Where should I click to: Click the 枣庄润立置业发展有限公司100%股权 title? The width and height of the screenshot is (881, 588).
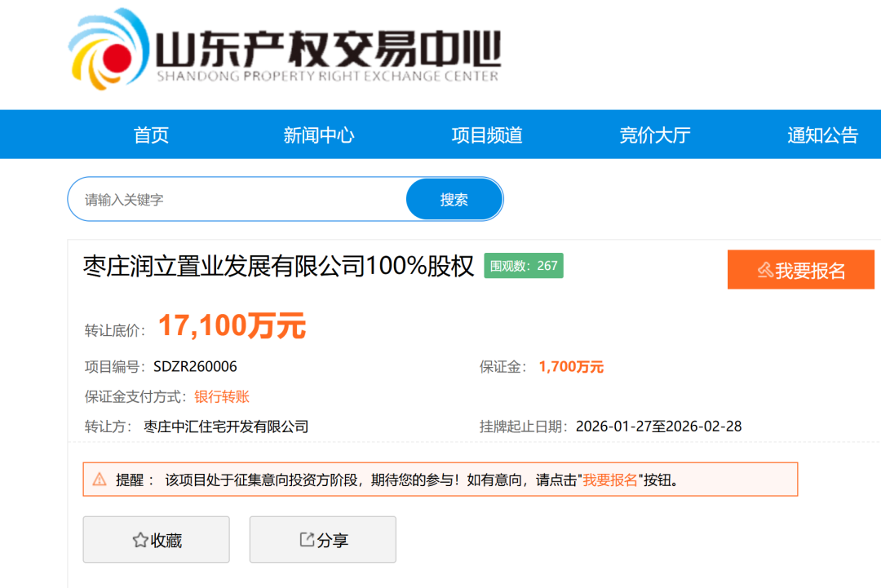[x=278, y=267]
